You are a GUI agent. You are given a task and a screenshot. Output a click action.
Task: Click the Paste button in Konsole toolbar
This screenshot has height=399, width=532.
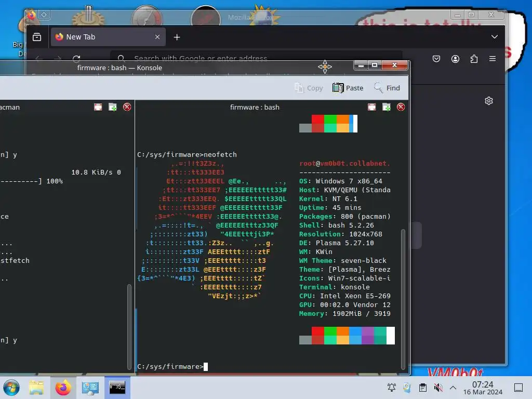348,88
